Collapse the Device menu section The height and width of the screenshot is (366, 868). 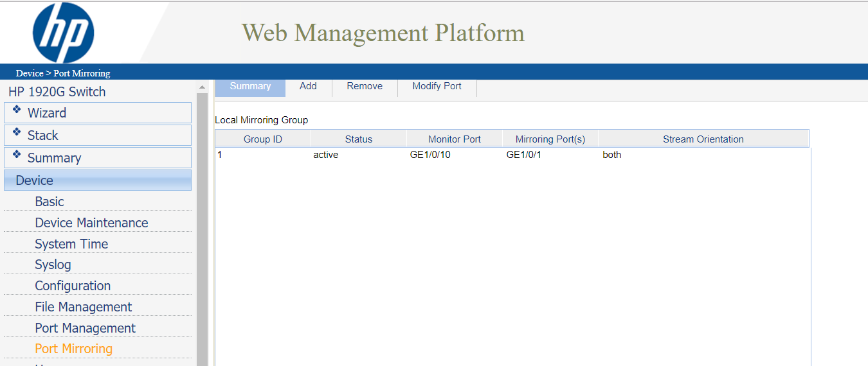(x=35, y=180)
